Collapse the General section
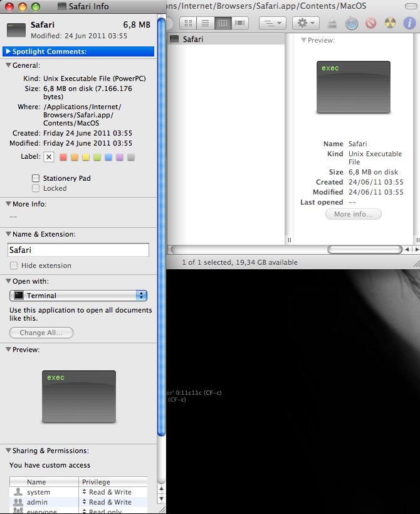This screenshot has height=514, width=420. tap(9, 65)
